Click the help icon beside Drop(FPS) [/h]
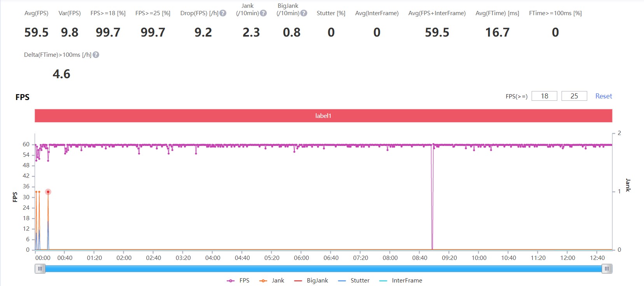Image resolution: width=644 pixels, height=286 pixels. pos(223,13)
